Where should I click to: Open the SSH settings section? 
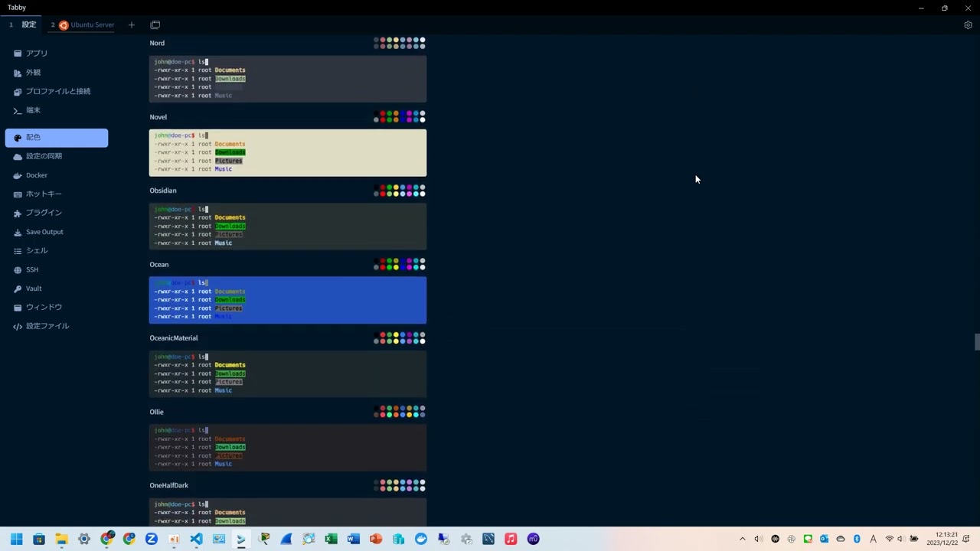tap(57, 269)
